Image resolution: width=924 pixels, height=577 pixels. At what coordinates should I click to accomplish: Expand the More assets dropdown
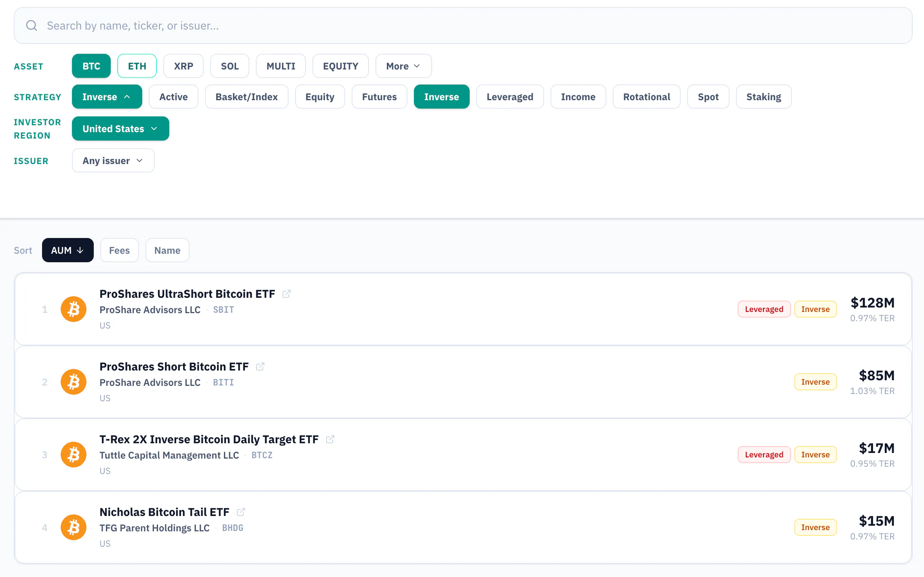click(403, 66)
